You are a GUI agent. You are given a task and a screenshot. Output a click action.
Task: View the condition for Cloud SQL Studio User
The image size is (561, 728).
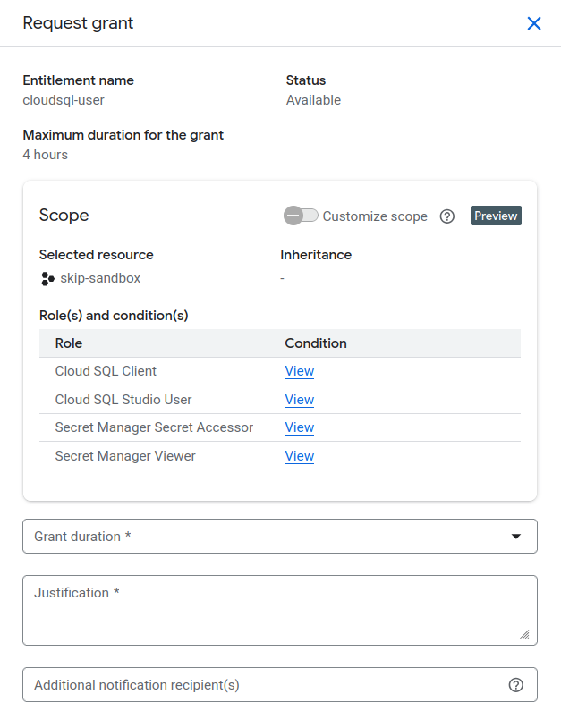click(x=299, y=400)
